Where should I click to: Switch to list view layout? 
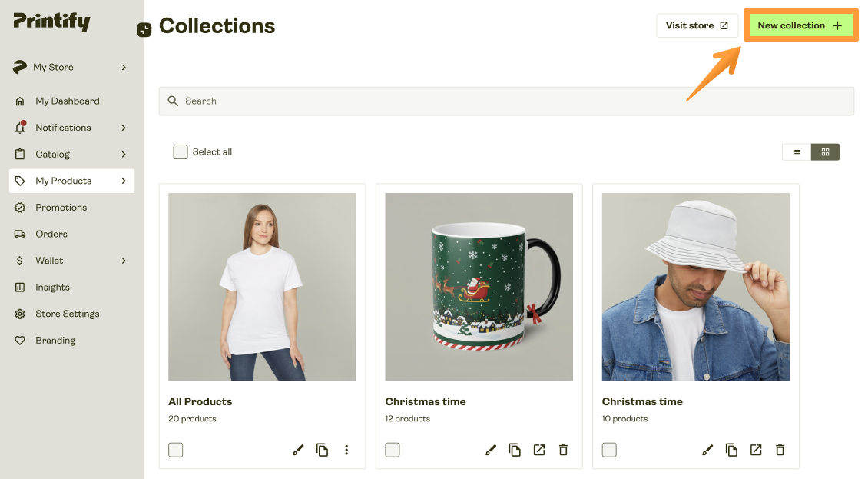(796, 151)
